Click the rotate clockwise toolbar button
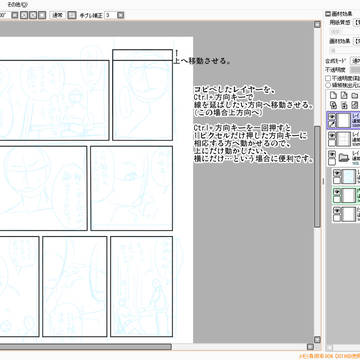This screenshot has width=360, height=360. [33, 15]
